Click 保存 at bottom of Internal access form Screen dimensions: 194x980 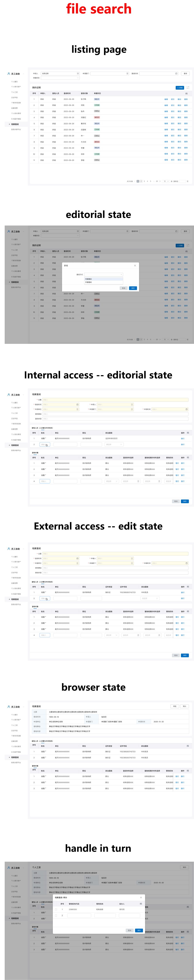[185, 501]
